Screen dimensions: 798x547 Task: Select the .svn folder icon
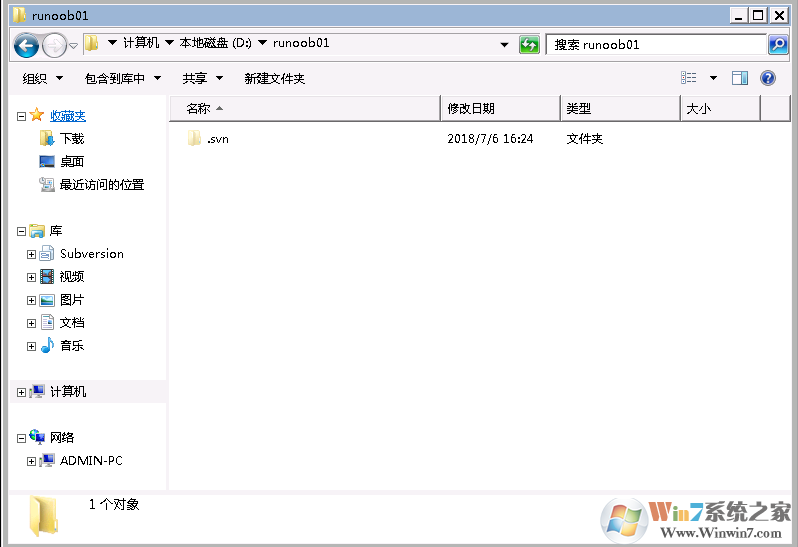point(194,138)
